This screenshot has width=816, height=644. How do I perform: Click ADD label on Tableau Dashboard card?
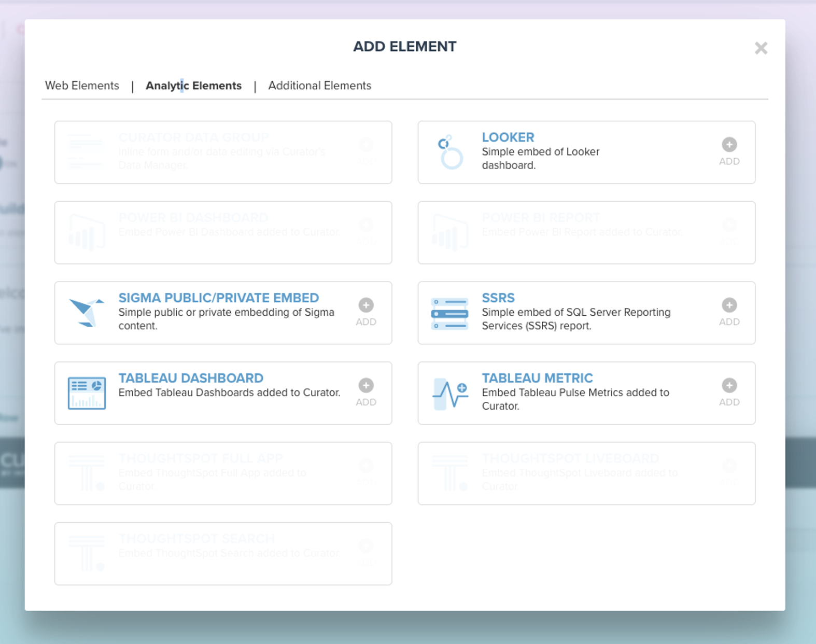365,402
